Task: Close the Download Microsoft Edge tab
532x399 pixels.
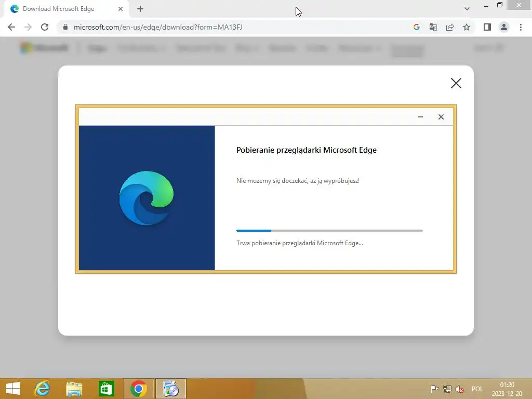Action: click(121, 9)
